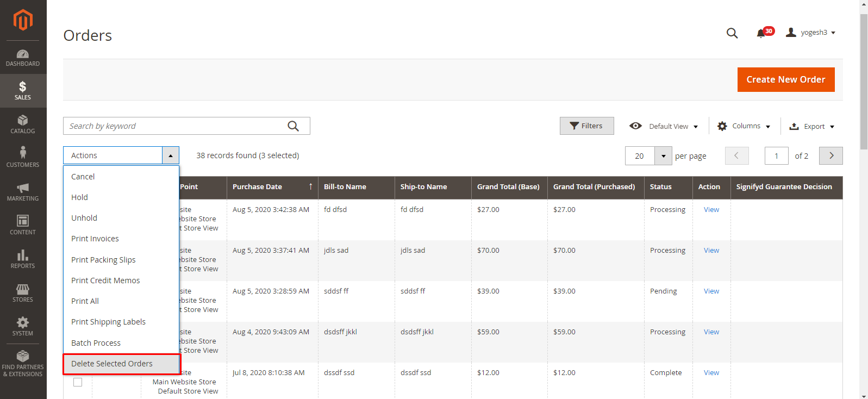Click the Create New Order button

pos(786,79)
